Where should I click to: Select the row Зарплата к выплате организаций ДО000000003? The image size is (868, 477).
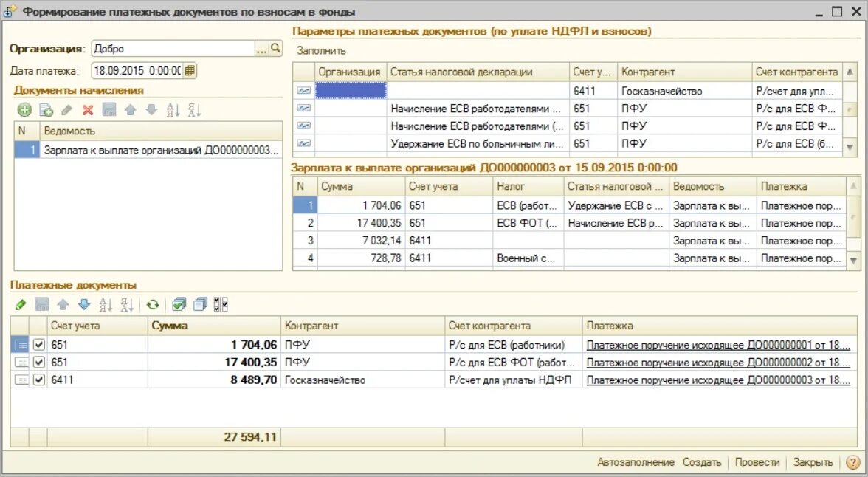[148, 150]
